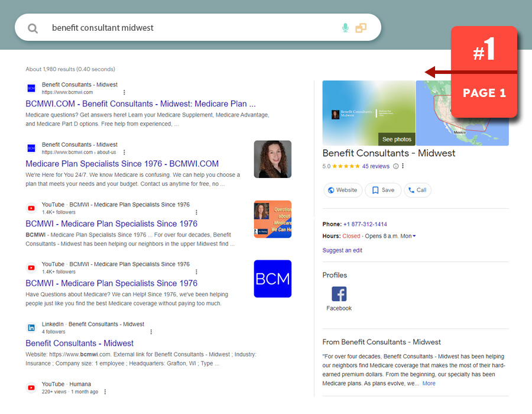The image size is (532, 414).
Task: Open options menu for first YouTube BCMWI result
Action: (x=196, y=212)
